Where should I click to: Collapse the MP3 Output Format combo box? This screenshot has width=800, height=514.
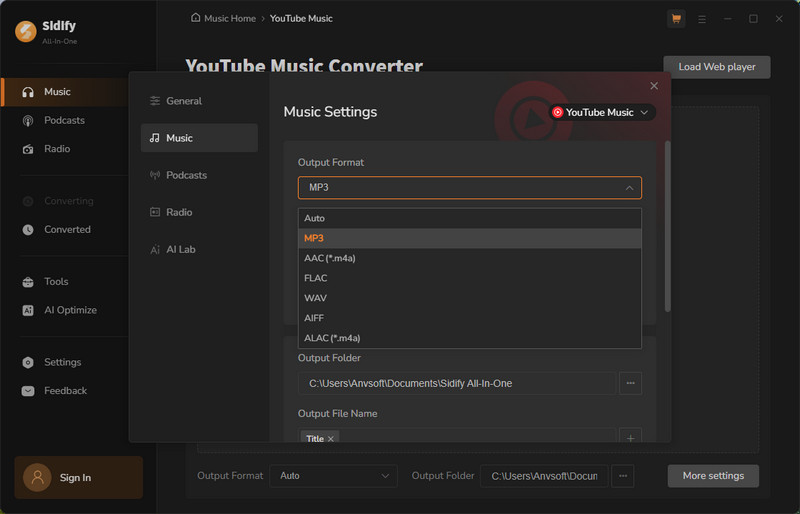[469, 188]
